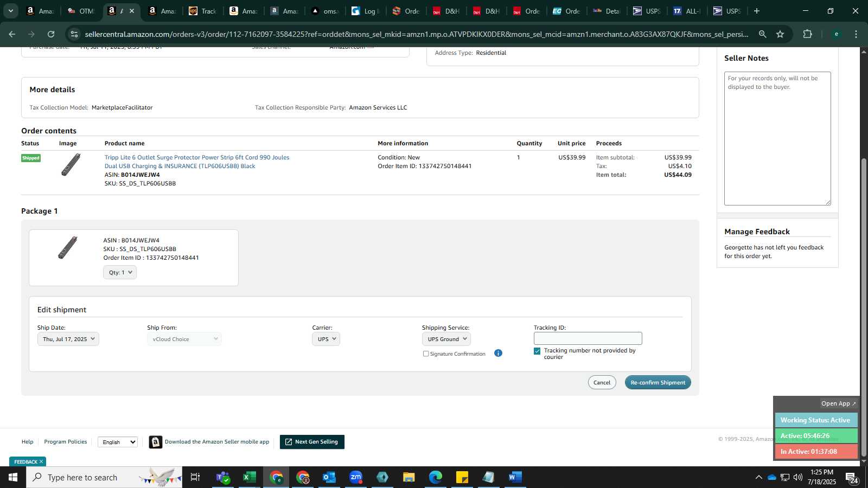Click the browser back arrow
Image resolution: width=868 pixels, height=488 pixels.
12,34
